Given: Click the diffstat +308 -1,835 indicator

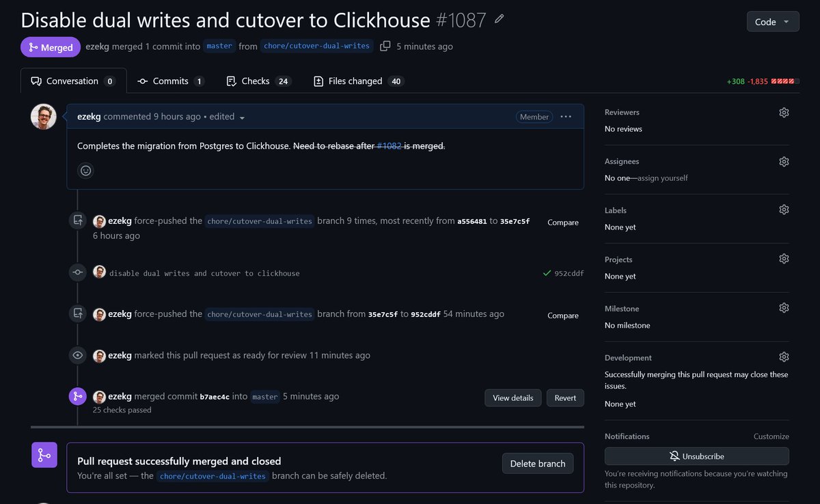Looking at the screenshot, I should pyautogui.click(x=763, y=81).
